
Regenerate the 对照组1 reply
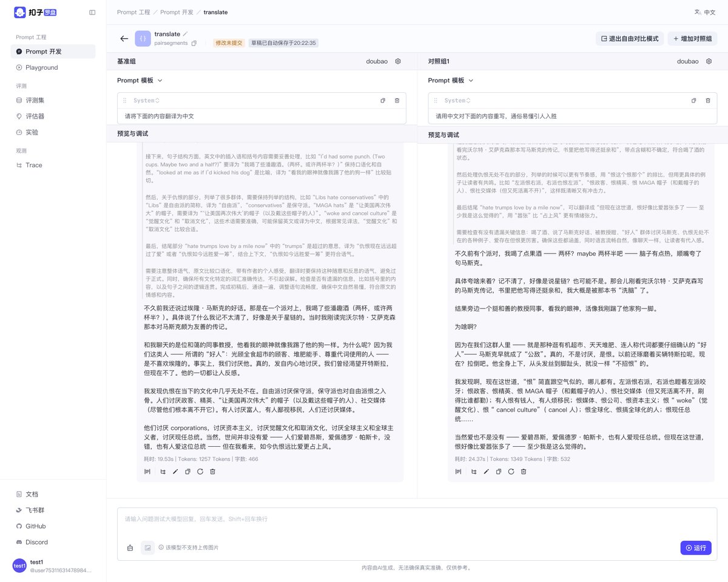pyautogui.click(x=511, y=471)
